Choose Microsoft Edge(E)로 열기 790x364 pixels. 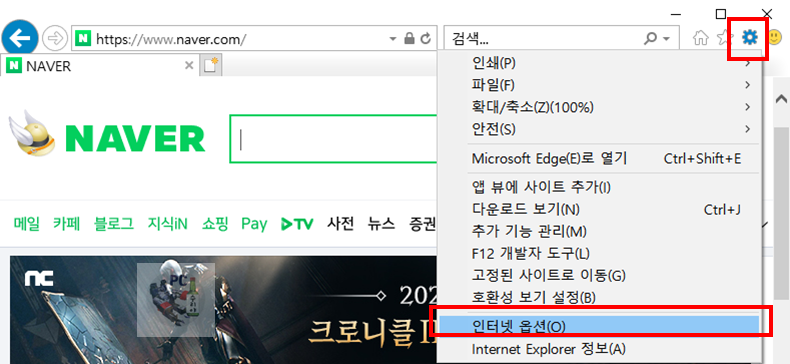(x=600, y=159)
